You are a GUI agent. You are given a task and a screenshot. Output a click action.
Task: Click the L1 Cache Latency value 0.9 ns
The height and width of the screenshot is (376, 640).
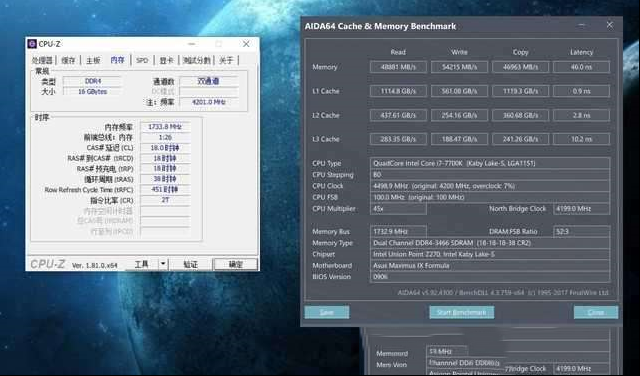tap(582, 91)
